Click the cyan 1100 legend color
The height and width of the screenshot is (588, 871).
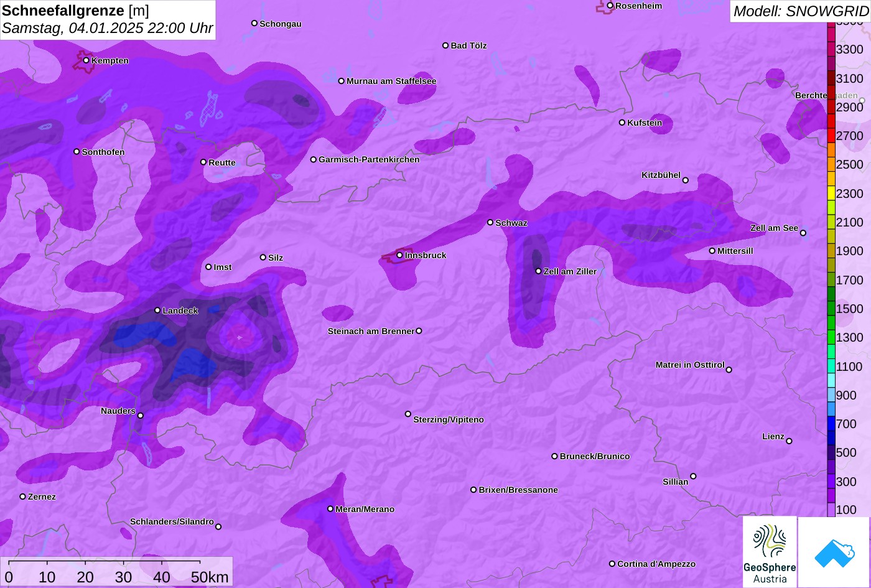pyautogui.click(x=831, y=366)
